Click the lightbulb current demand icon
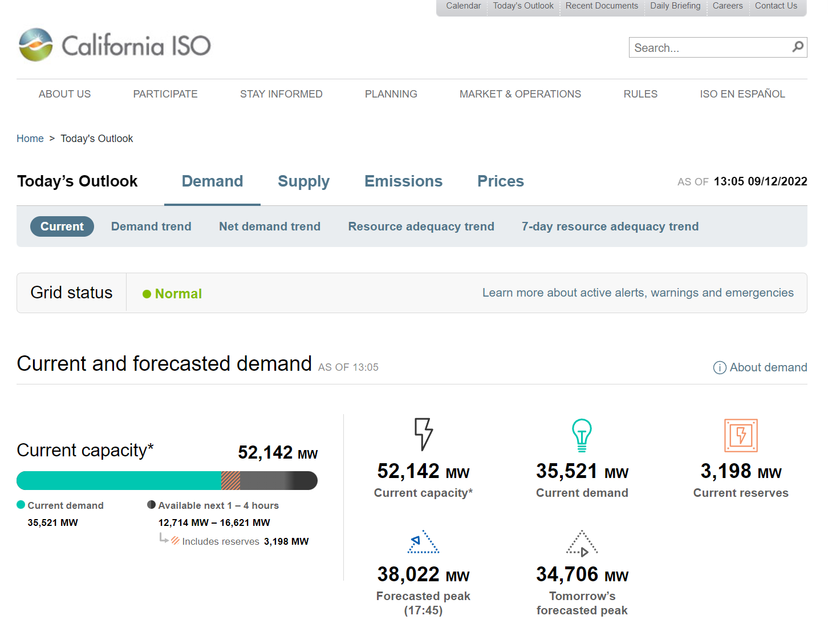This screenshot has width=828, height=644. click(582, 435)
